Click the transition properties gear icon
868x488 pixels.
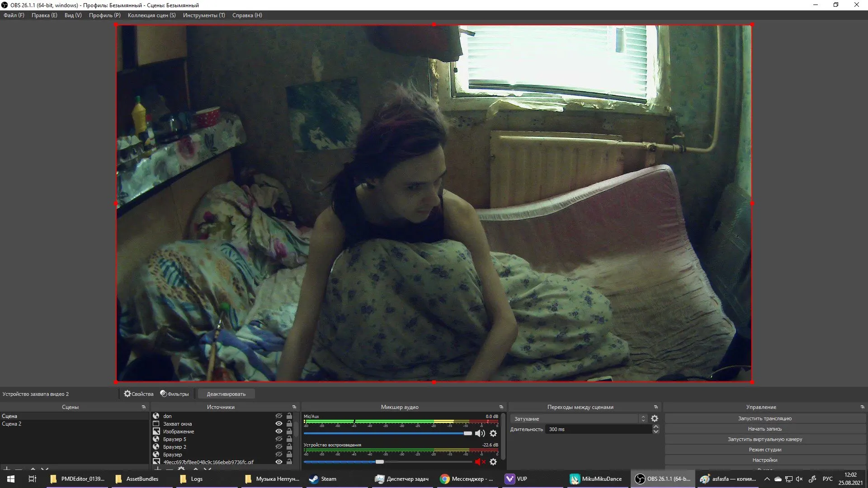pyautogui.click(x=654, y=419)
